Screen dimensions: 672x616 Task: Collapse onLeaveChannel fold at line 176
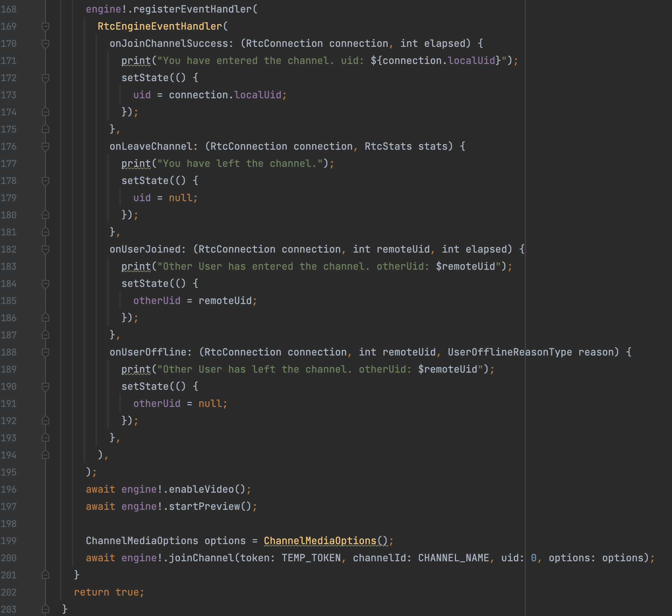click(46, 146)
